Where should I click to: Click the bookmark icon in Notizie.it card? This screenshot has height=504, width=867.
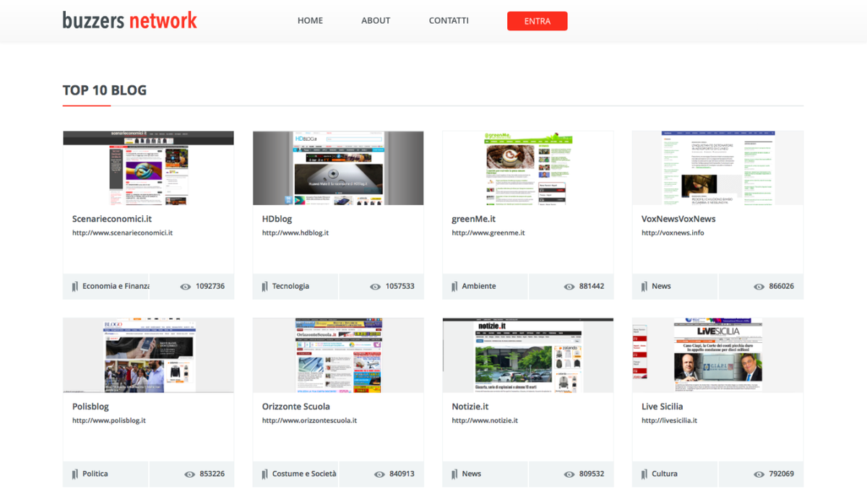click(x=454, y=474)
